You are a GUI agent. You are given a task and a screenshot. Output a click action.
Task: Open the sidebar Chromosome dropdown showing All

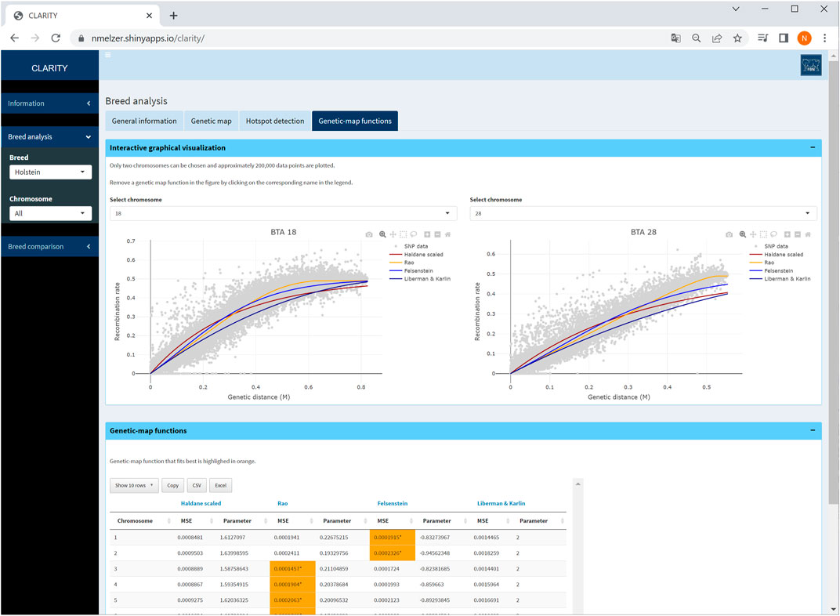[x=50, y=213]
